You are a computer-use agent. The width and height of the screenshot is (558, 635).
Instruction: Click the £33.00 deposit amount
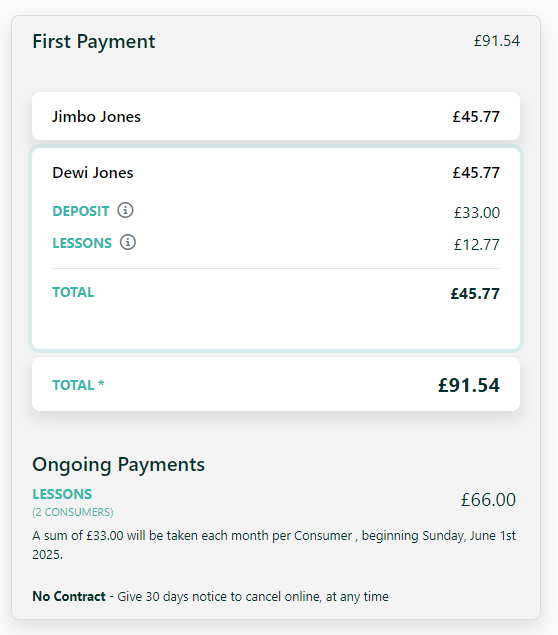[x=477, y=213]
